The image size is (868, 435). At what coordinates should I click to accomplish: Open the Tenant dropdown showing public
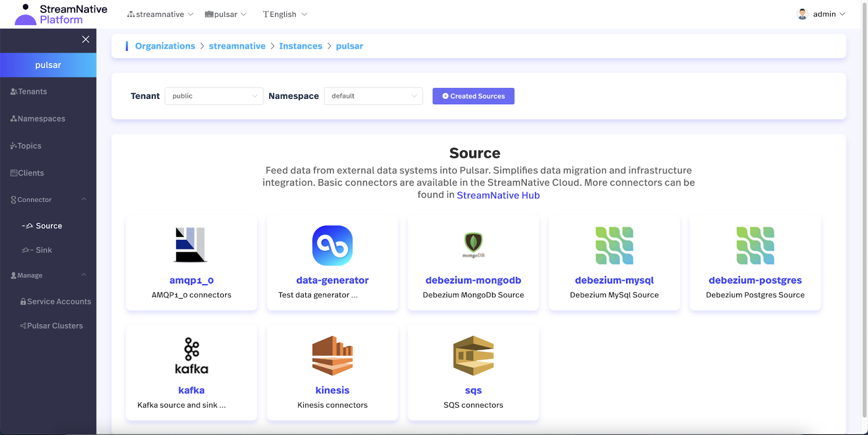pyautogui.click(x=214, y=96)
